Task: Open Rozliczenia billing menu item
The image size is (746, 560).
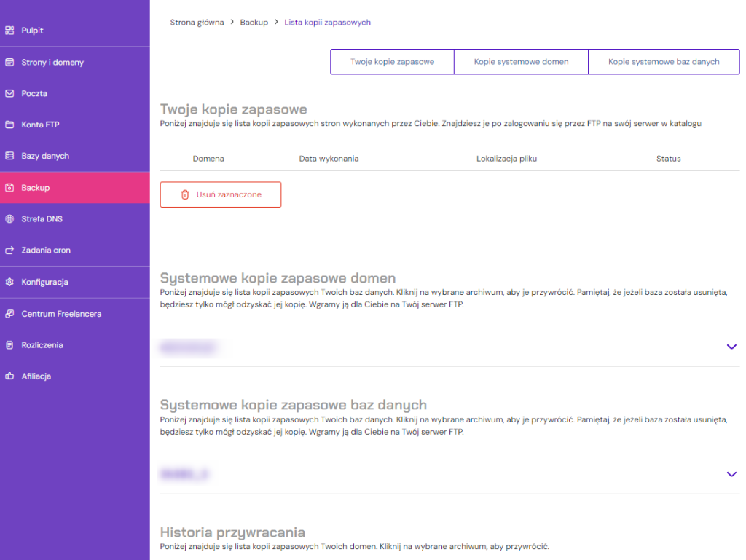Action: point(42,345)
